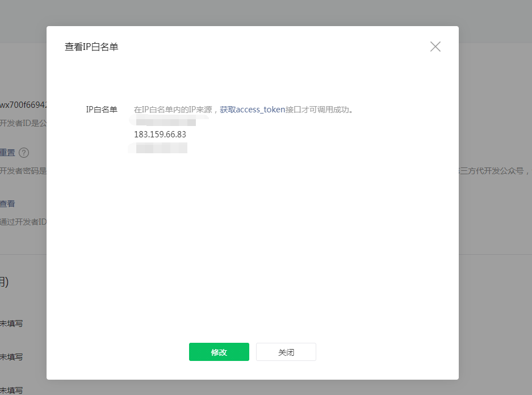Viewport: 532px width, 395px height.
Task: Click the close X icon on the dialog
Action: (435, 47)
